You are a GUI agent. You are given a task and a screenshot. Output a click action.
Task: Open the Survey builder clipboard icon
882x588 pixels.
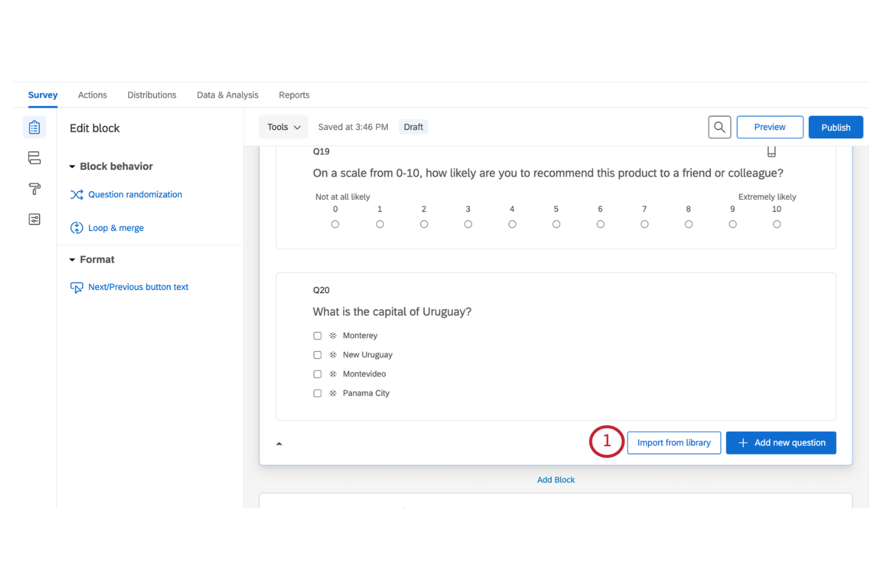tap(34, 127)
